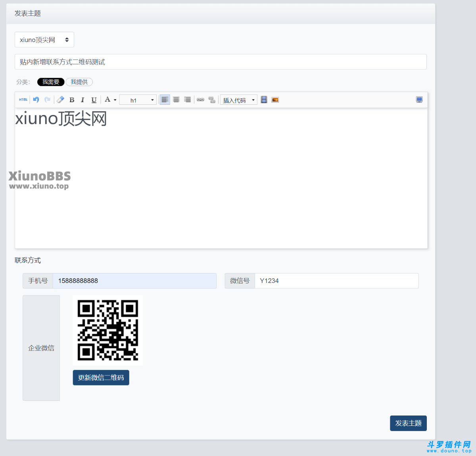
Task: Insert a video with film icon
Action: point(264,100)
